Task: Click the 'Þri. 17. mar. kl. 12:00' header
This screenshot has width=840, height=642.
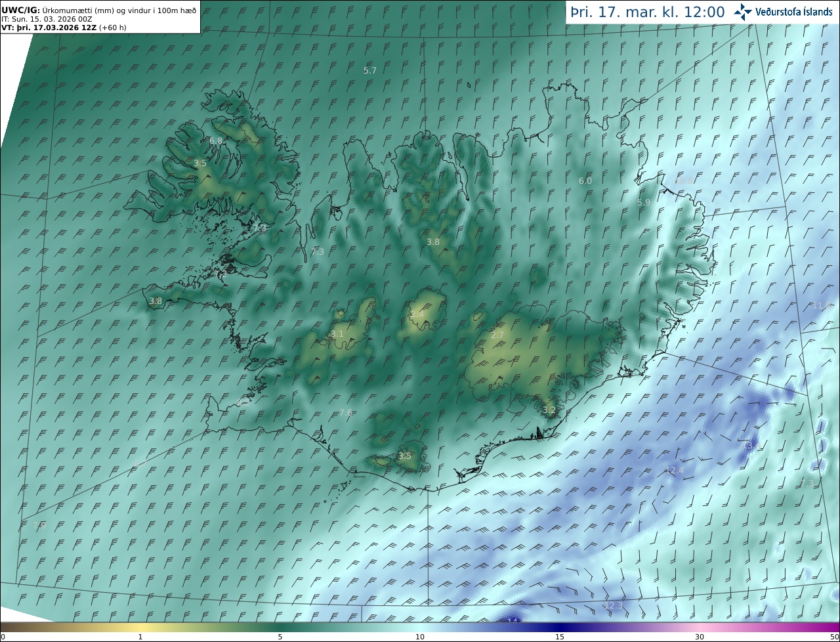Action: [x=647, y=12]
